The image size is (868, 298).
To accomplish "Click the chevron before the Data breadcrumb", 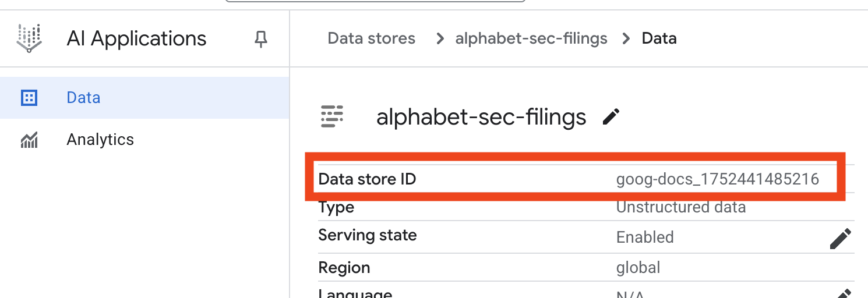I will (x=626, y=39).
